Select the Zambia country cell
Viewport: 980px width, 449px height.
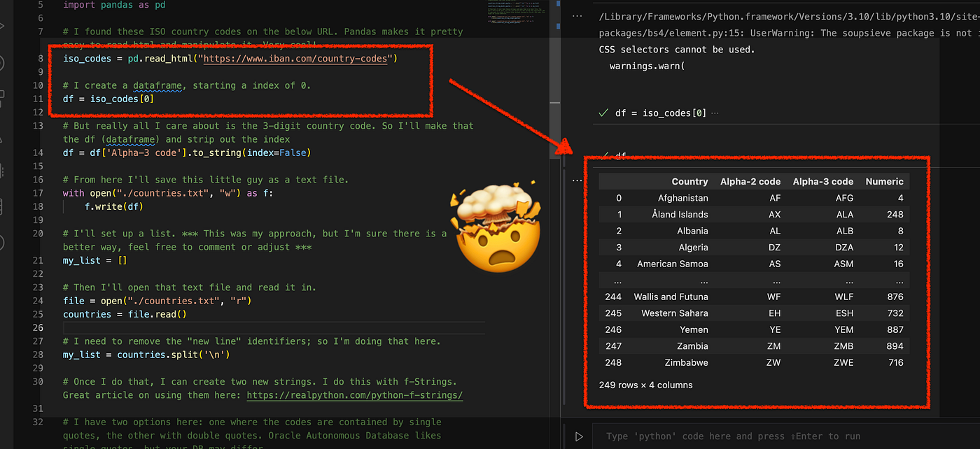tap(692, 346)
